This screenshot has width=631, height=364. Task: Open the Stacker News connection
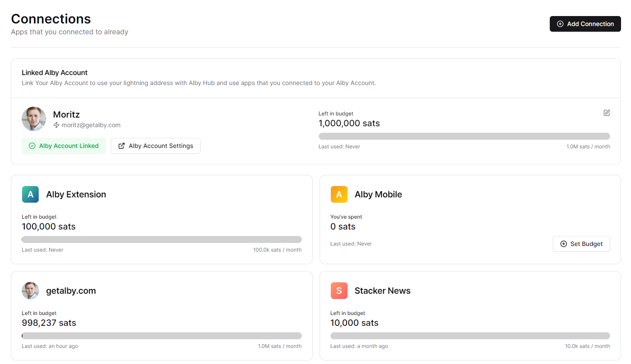tap(470, 316)
